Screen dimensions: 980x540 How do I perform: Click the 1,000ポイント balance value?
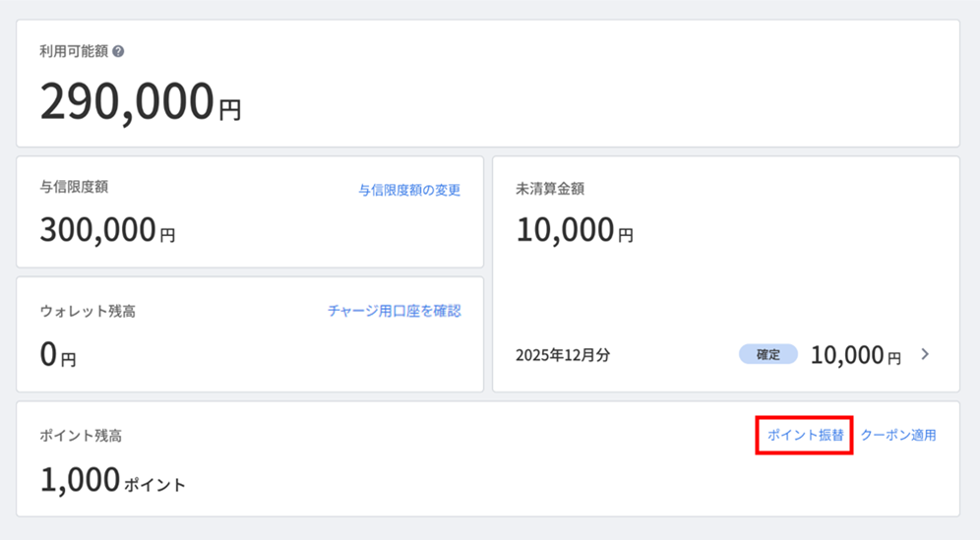click(112, 481)
